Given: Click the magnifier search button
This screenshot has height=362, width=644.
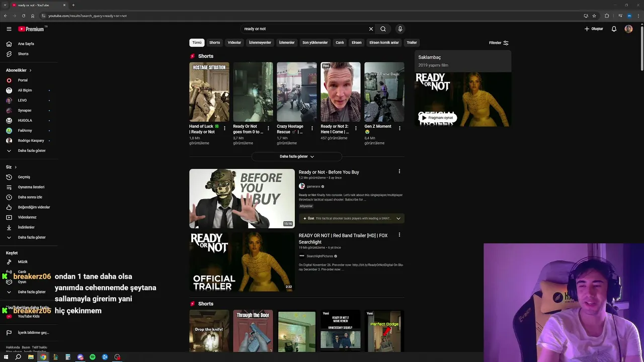Looking at the screenshot, I should click(383, 29).
